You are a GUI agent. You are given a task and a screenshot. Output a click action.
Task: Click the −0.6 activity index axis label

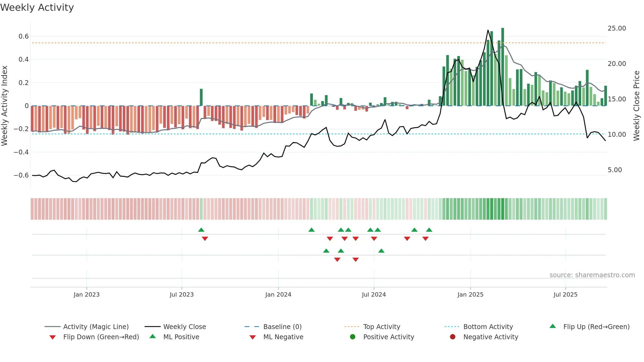21,175
